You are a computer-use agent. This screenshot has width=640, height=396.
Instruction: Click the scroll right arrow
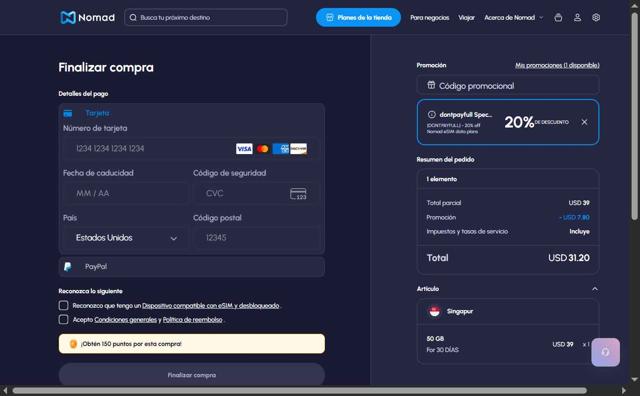tap(623, 391)
